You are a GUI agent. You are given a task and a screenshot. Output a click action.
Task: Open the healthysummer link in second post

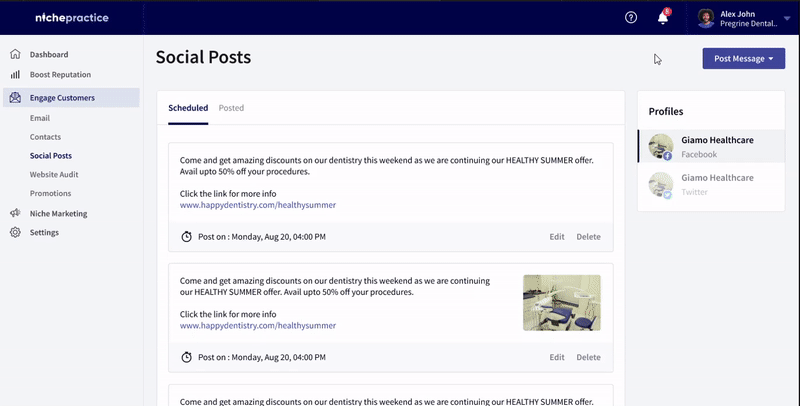pos(258,325)
